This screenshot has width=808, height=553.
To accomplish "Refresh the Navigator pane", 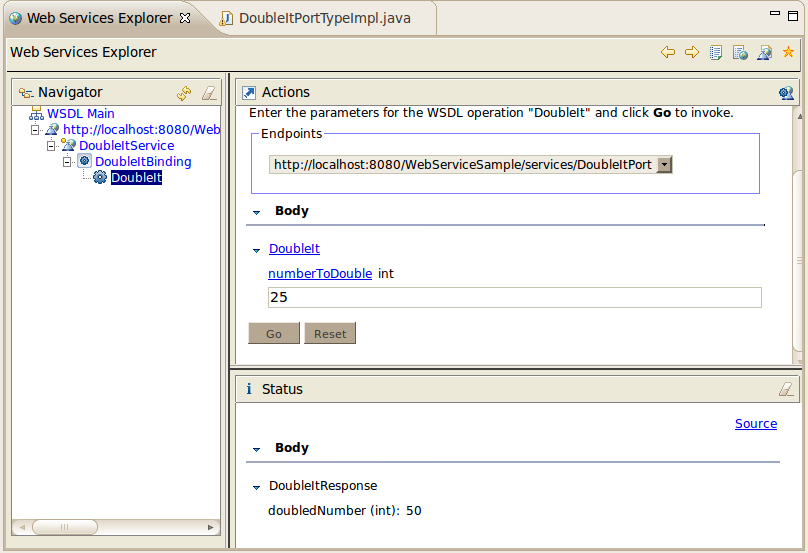I will click(x=184, y=93).
